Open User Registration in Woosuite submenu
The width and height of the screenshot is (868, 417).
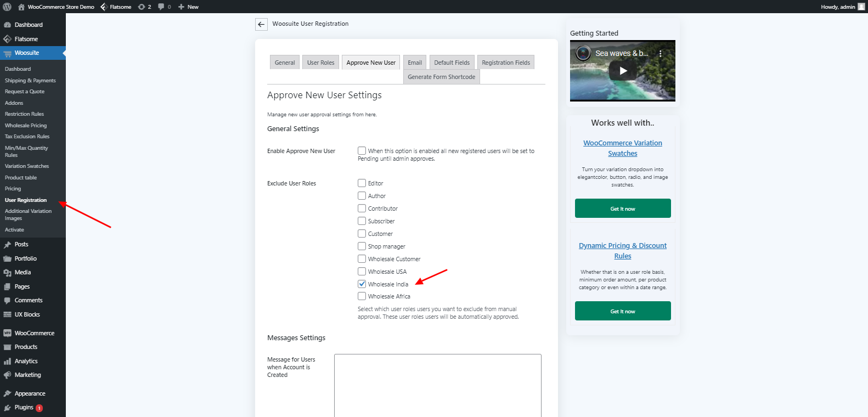pyautogui.click(x=26, y=200)
